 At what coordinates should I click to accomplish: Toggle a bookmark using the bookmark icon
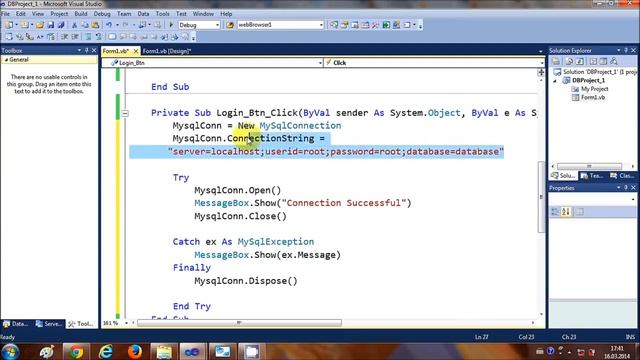112,37
